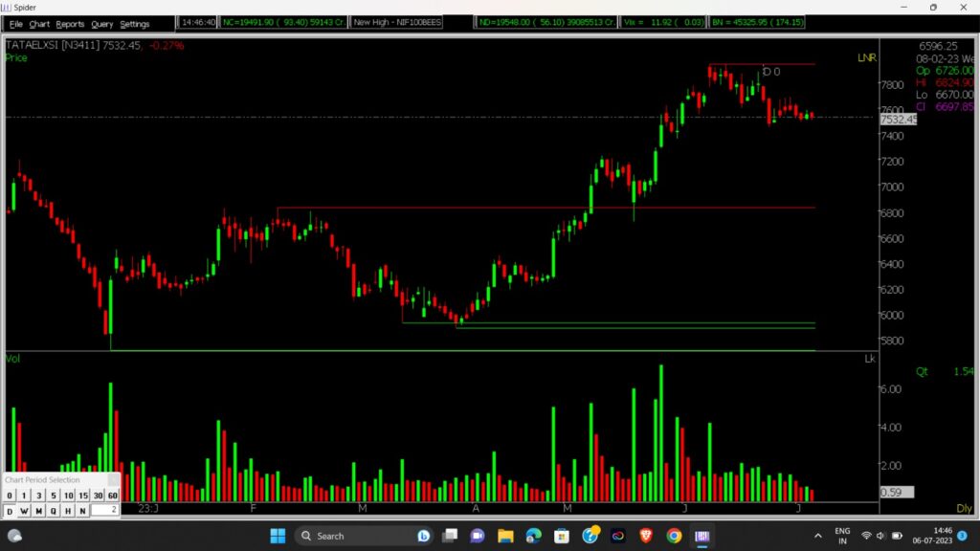This screenshot has width=980, height=551.
Task: Click the period multiplier input field
Action: (x=104, y=510)
